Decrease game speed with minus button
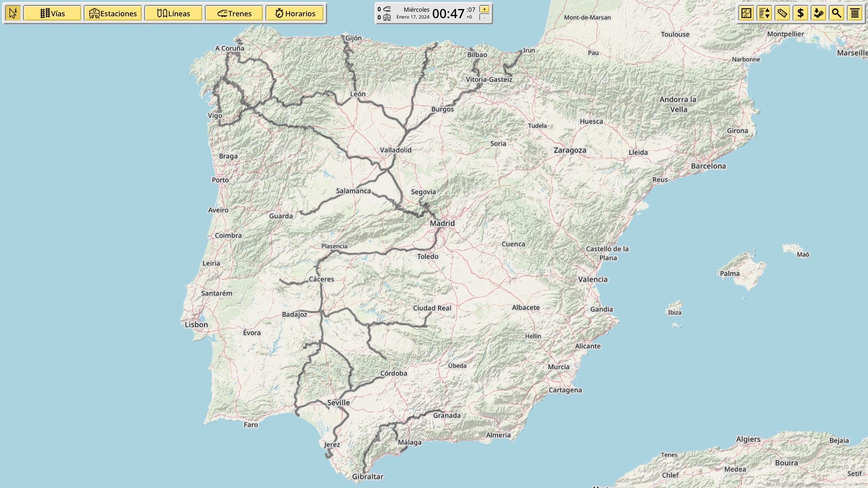The image size is (868, 488). point(484,18)
